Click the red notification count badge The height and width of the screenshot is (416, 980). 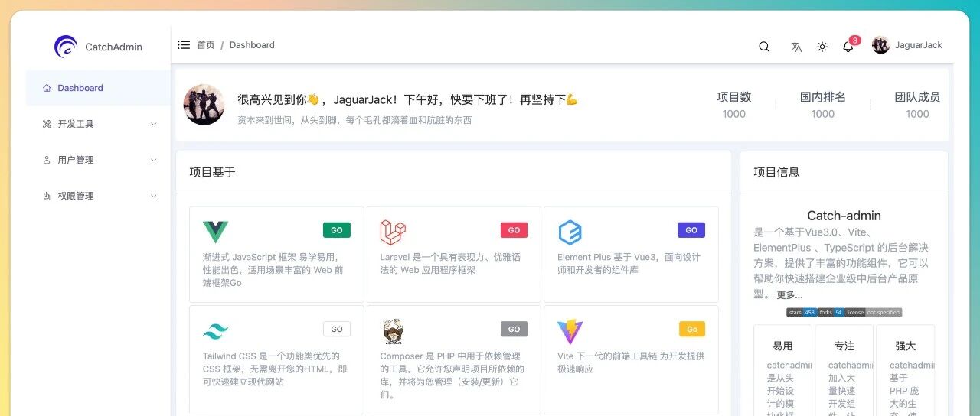pyautogui.click(x=854, y=41)
